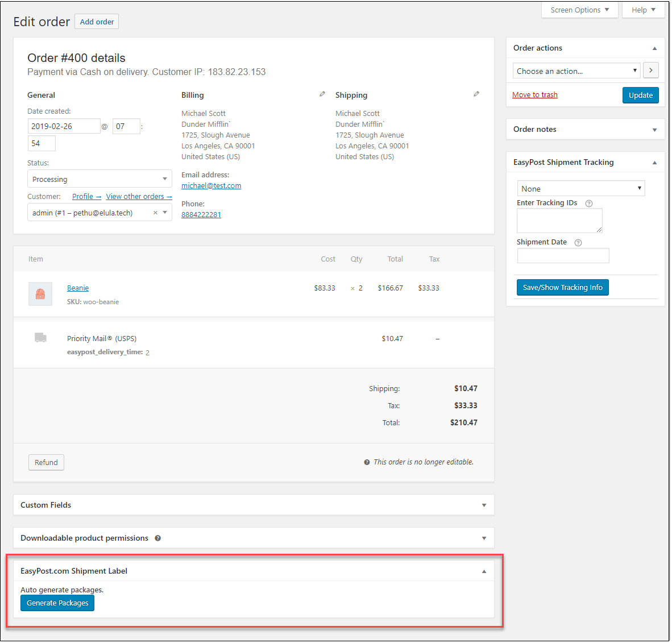The width and height of the screenshot is (672, 643).
Task: Expand the Custom Fields panel
Action: [484, 505]
